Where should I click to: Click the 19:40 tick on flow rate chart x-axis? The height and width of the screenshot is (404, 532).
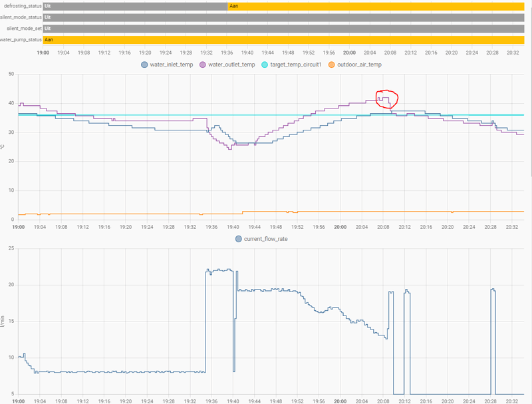233,401
